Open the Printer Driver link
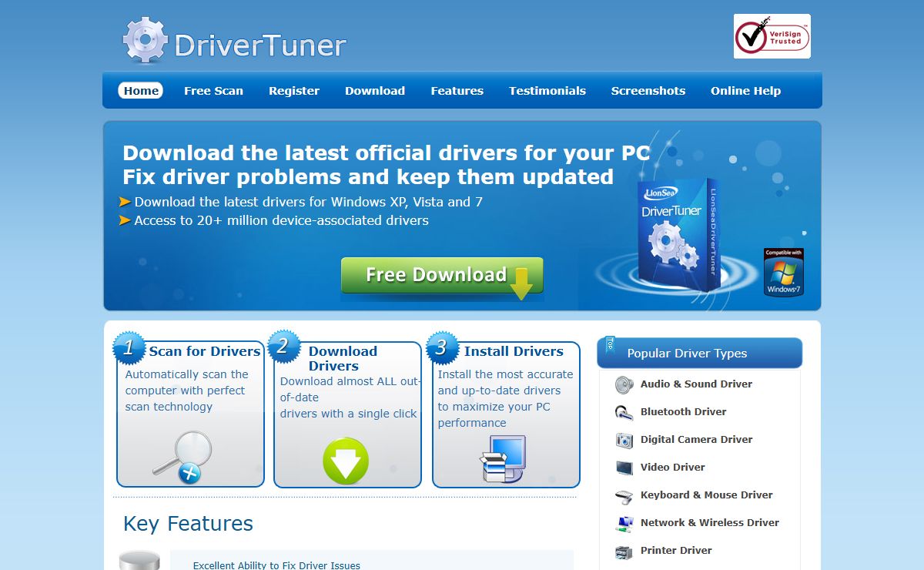924x570 pixels. tap(676, 550)
